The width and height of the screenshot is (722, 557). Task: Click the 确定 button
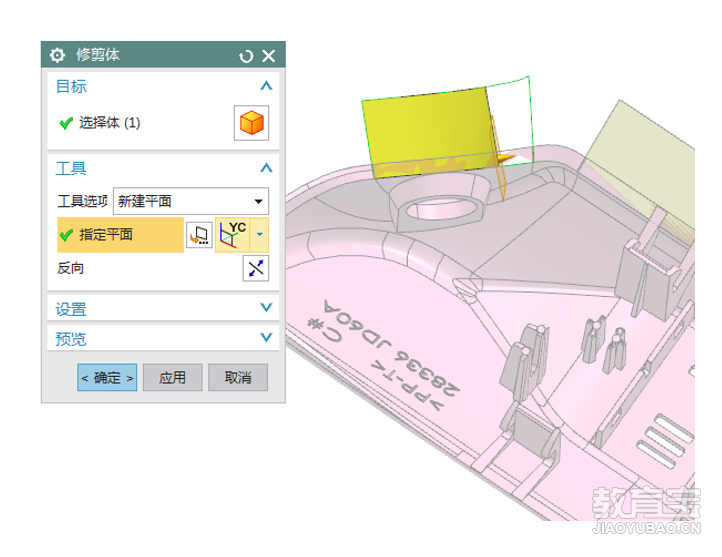click(x=107, y=377)
